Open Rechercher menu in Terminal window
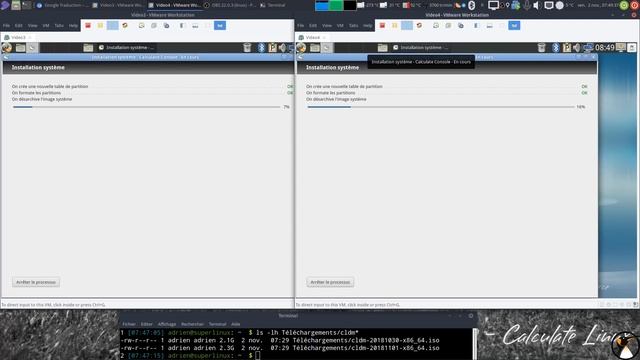 tap(192, 324)
